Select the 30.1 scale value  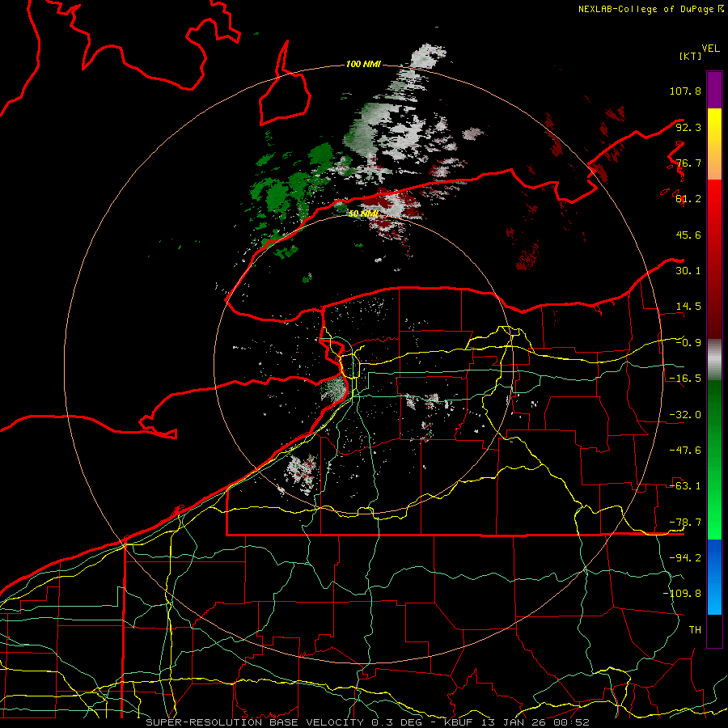click(688, 271)
